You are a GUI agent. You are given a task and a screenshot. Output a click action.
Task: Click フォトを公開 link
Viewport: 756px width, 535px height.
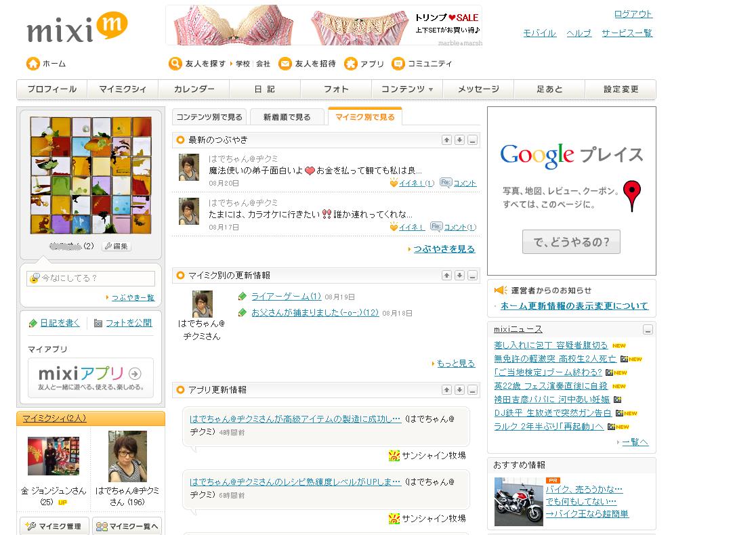129,323
